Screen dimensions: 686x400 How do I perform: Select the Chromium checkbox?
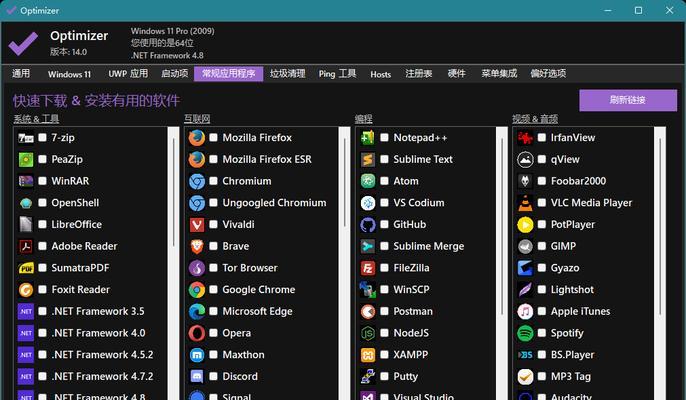[x=214, y=181]
